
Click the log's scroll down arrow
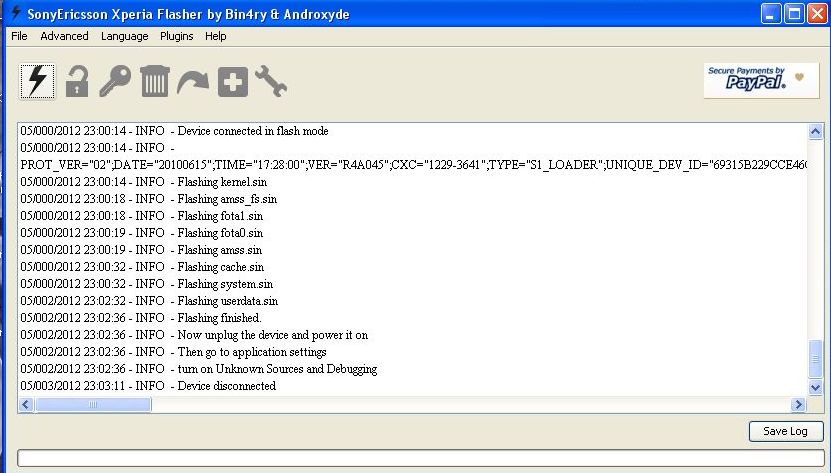click(816, 388)
